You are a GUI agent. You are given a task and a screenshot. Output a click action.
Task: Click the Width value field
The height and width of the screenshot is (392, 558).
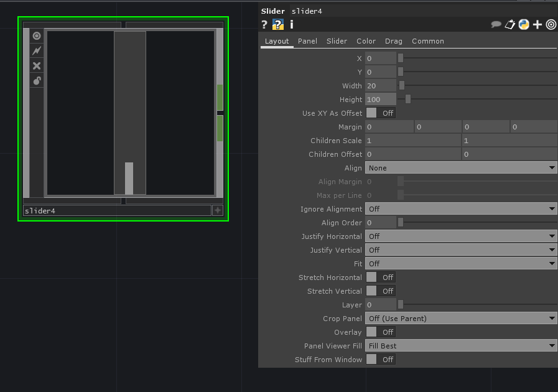(x=380, y=86)
